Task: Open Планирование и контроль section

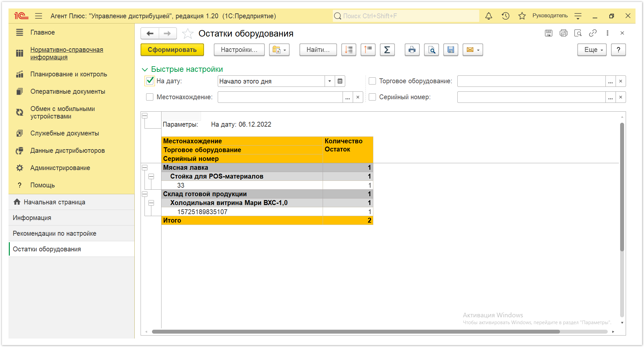Action: tap(71, 74)
